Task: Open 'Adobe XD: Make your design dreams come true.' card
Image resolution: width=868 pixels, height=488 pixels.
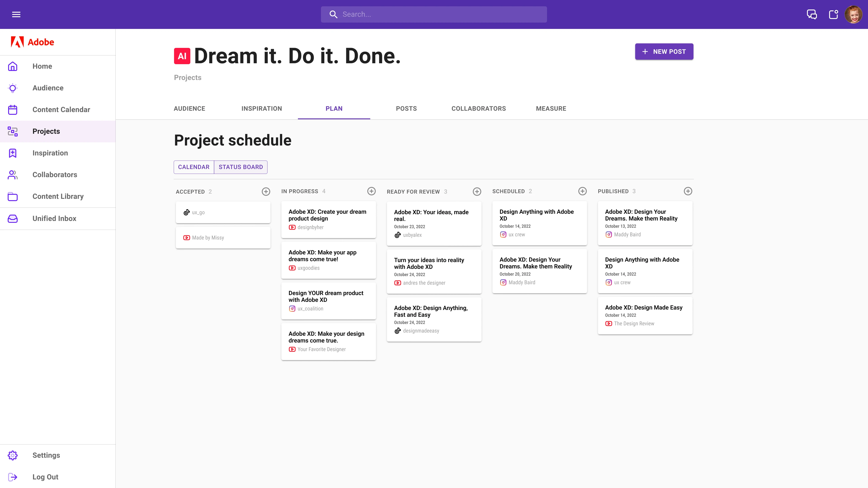Action: [328, 342]
